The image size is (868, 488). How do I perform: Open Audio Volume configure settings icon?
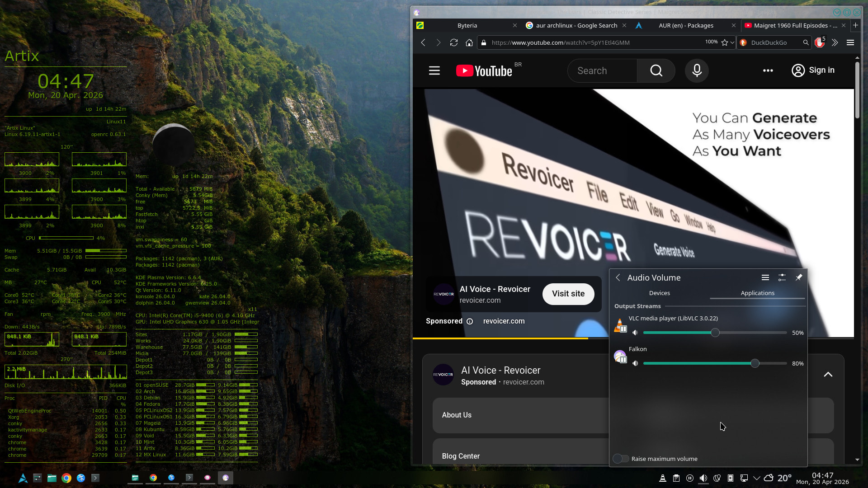782,277
